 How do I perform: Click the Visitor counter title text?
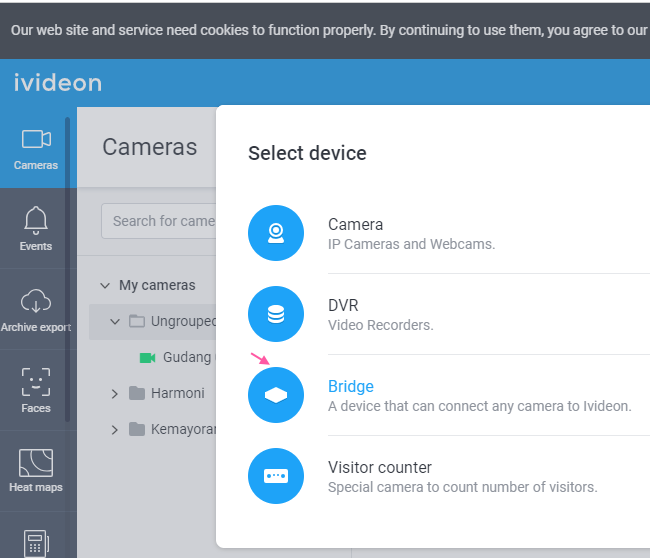(x=380, y=467)
